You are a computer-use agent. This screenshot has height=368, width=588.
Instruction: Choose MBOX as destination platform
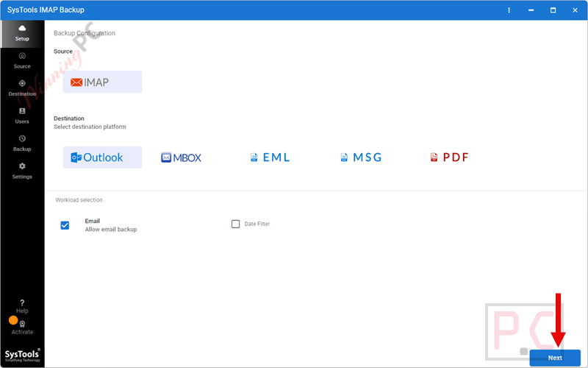pos(181,158)
